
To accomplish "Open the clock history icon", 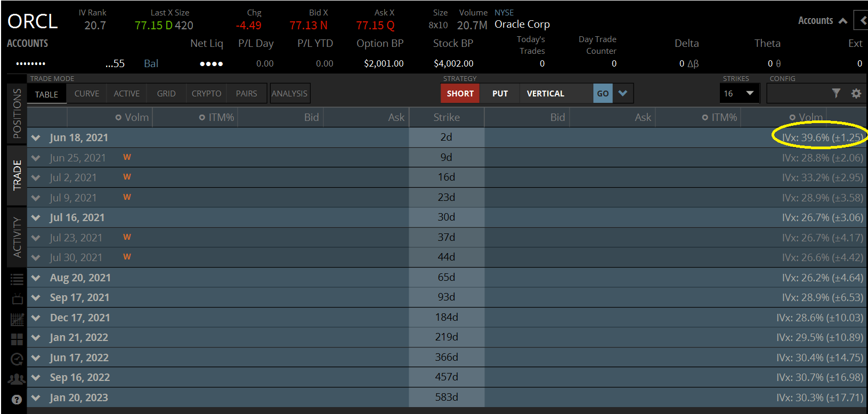I will coord(17,359).
